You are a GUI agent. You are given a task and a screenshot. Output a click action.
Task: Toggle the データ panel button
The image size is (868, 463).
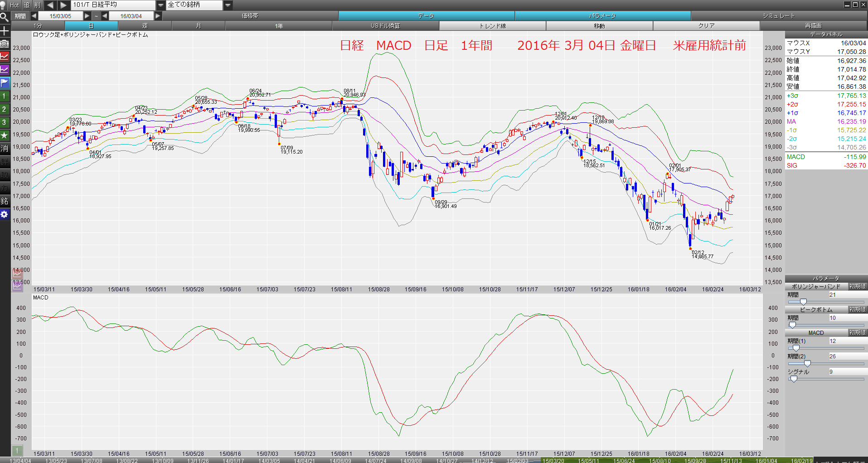pyautogui.click(x=426, y=16)
